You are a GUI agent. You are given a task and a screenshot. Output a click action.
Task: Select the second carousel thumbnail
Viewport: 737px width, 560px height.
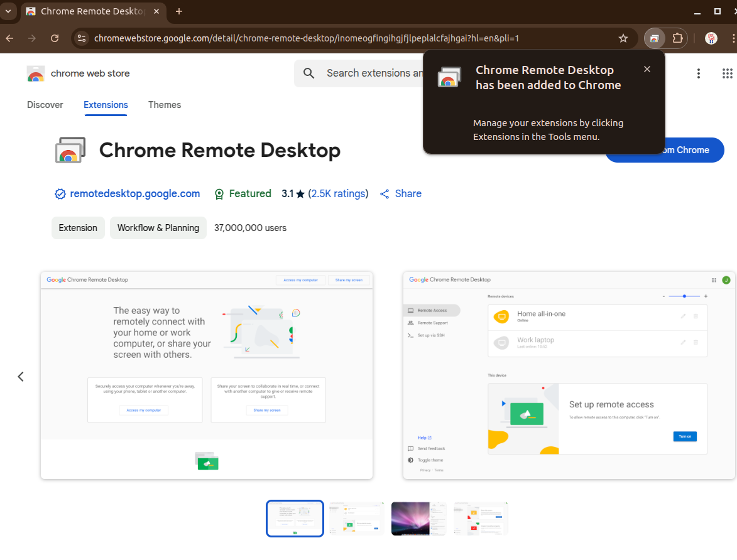click(357, 518)
